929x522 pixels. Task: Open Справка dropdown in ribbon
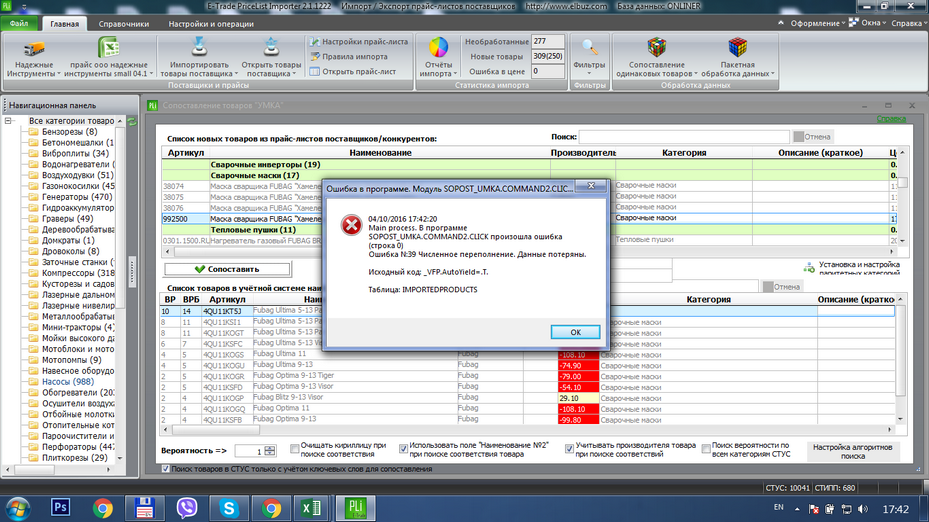coord(909,23)
